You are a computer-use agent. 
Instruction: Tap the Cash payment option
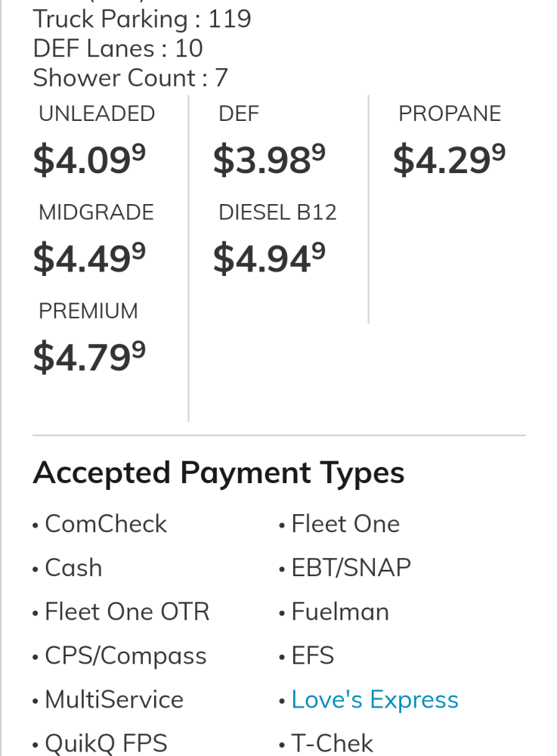tap(73, 568)
